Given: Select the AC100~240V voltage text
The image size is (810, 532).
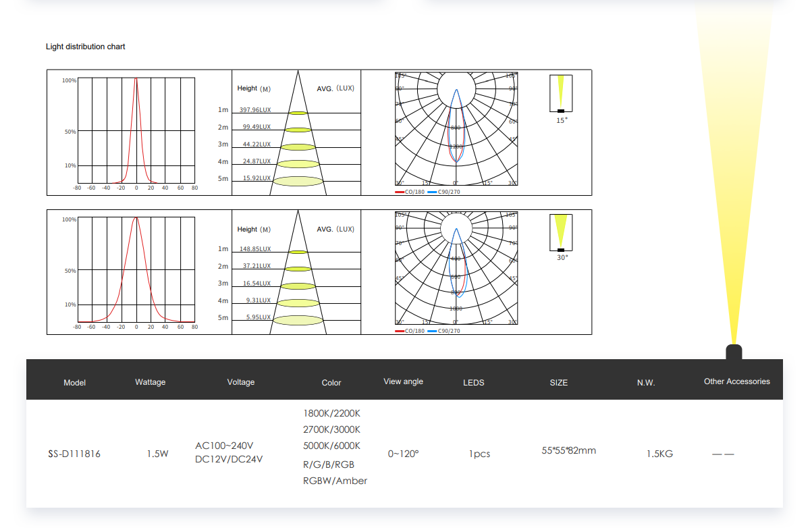Looking at the screenshot, I should click(224, 446).
